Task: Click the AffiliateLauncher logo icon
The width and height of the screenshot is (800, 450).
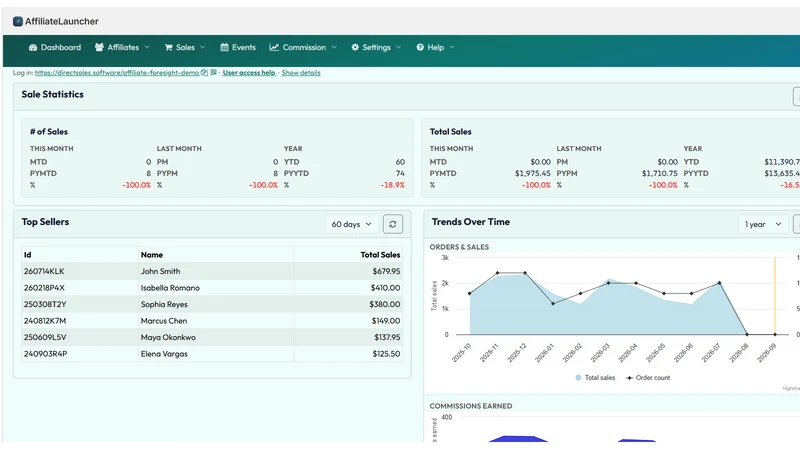Action: coord(18,21)
